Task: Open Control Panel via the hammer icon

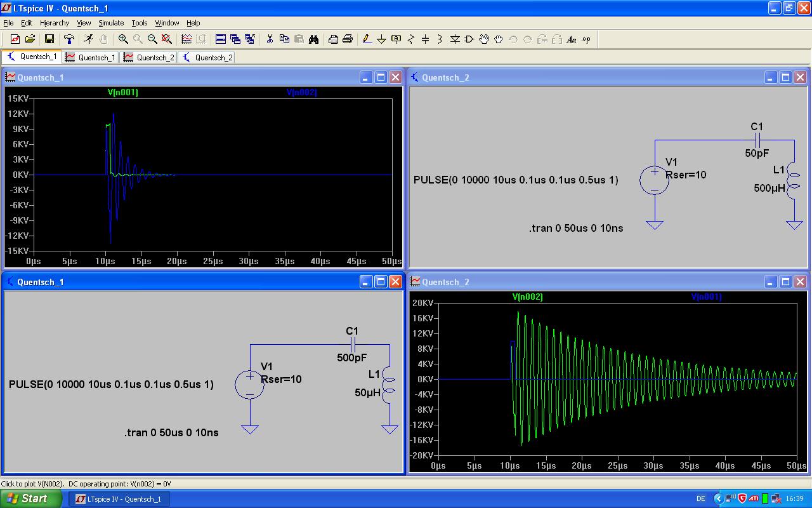Action: [69, 39]
